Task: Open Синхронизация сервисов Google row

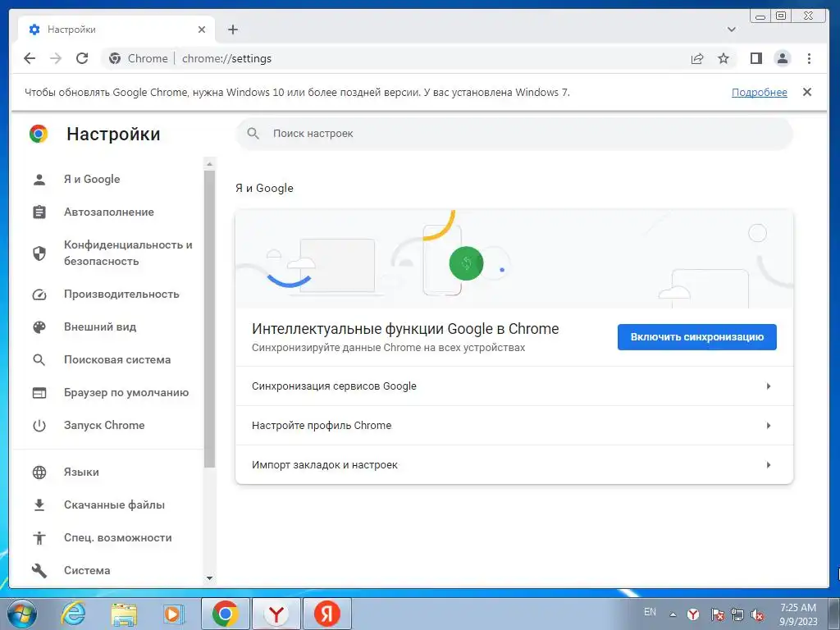Action: click(x=514, y=386)
